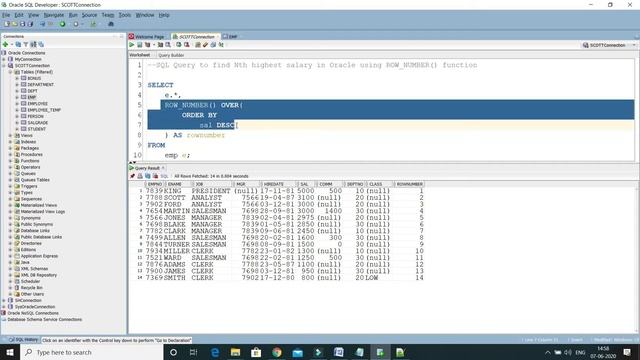The height and width of the screenshot is (360, 640).
Task: Switch to the Welcome Page tab
Action: [x=147, y=37]
